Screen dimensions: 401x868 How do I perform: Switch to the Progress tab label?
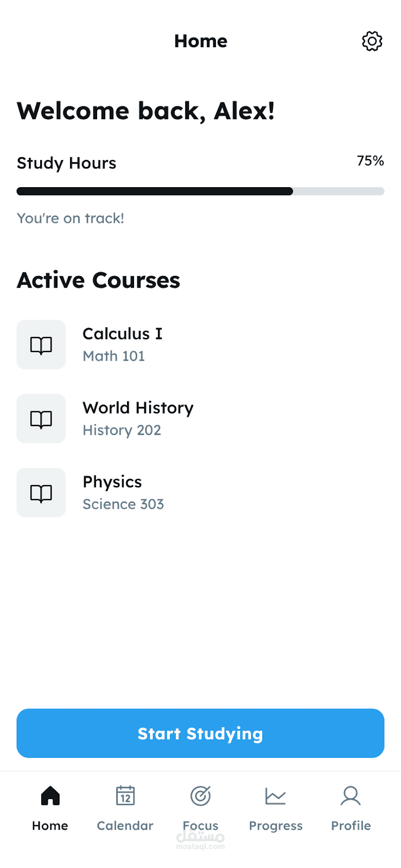click(x=276, y=826)
